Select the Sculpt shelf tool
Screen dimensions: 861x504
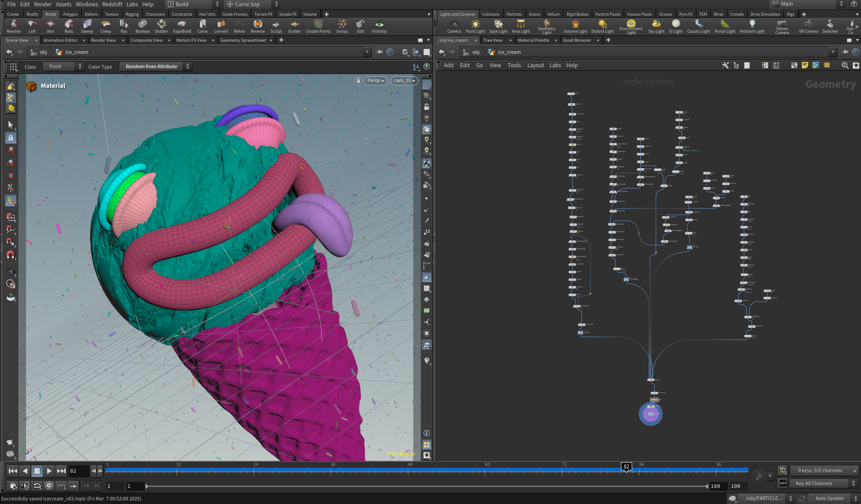pyautogui.click(x=276, y=26)
